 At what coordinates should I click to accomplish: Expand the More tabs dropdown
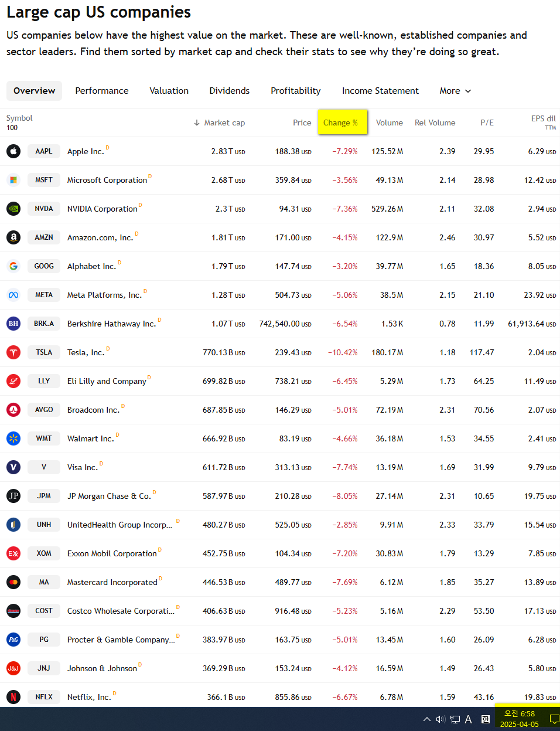coord(455,91)
